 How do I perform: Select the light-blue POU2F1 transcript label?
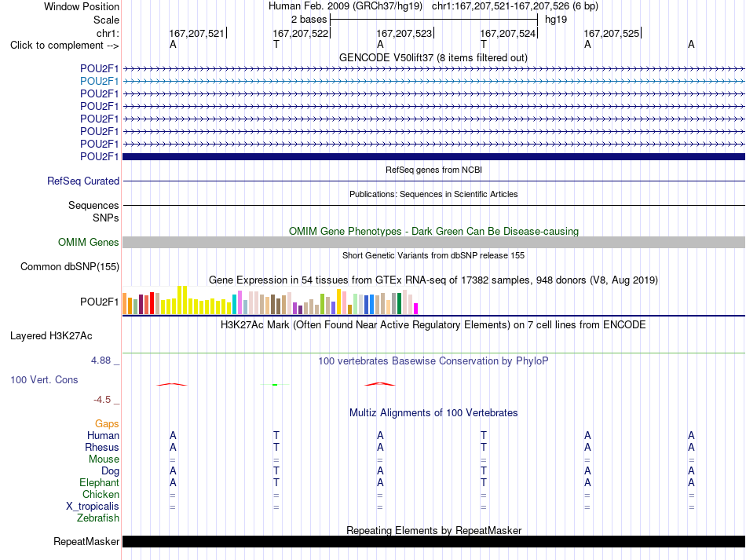coord(99,82)
